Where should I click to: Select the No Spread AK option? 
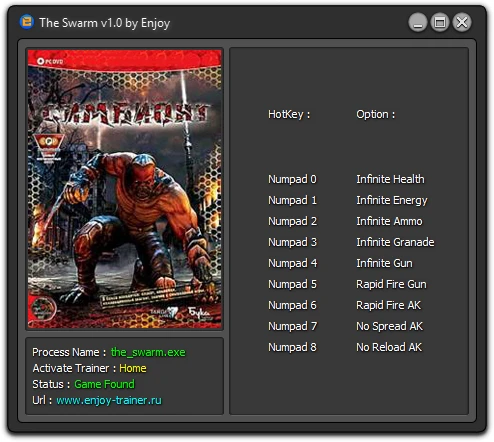(389, 326)
